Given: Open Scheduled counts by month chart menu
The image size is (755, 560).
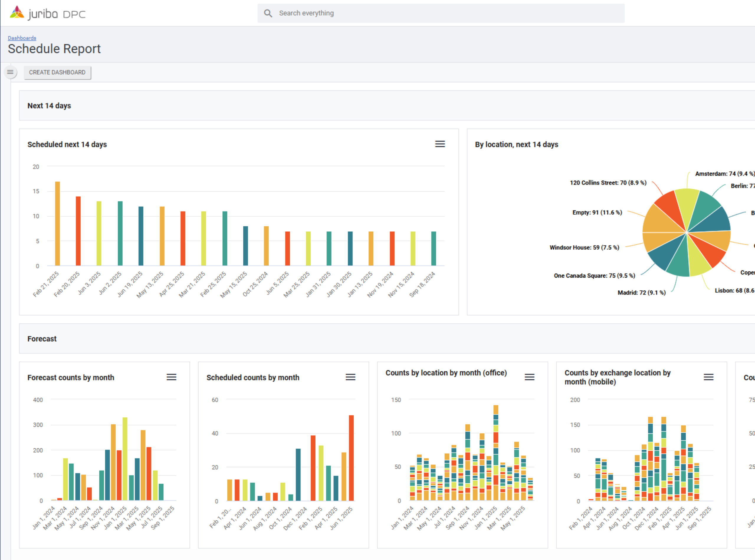Looking at the screenshot, I should point(350,377).
